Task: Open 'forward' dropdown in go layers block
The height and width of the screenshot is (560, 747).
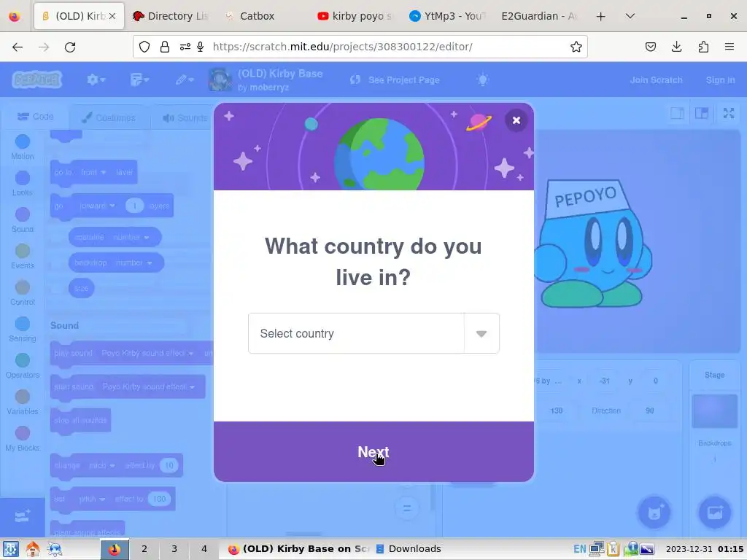Action: pos(97,206)
